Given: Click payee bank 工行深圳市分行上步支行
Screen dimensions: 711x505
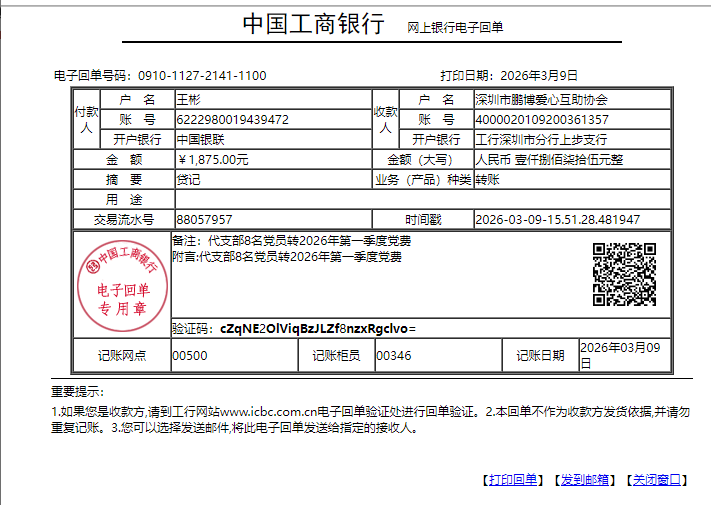Looking at the screenshot, I should 541,140.
